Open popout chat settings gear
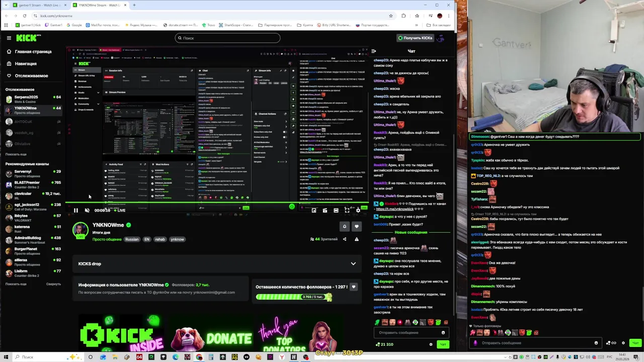 (x=623, y=343)
